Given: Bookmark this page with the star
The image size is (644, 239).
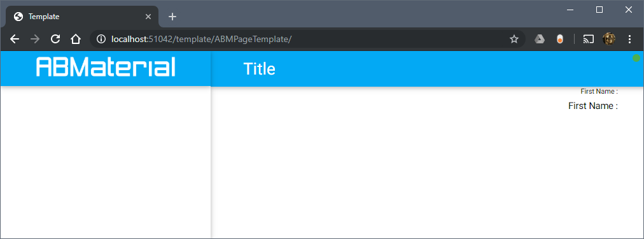Looking at the screenshot, I should click(x=514, y=39).
